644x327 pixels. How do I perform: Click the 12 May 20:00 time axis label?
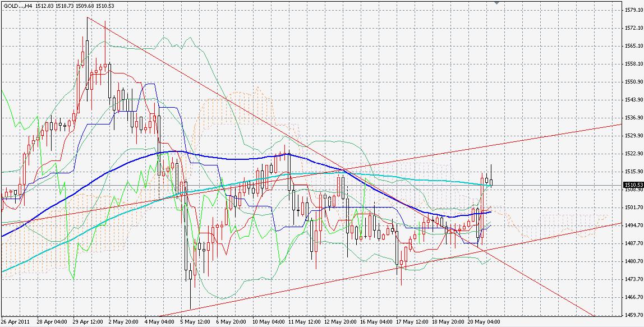coord(339,321)
